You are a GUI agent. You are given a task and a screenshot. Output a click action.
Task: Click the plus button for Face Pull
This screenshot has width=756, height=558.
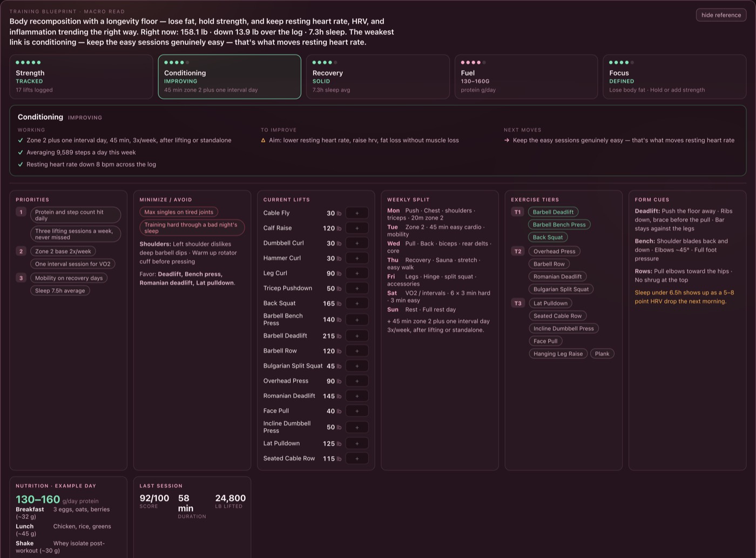(357, 411)
